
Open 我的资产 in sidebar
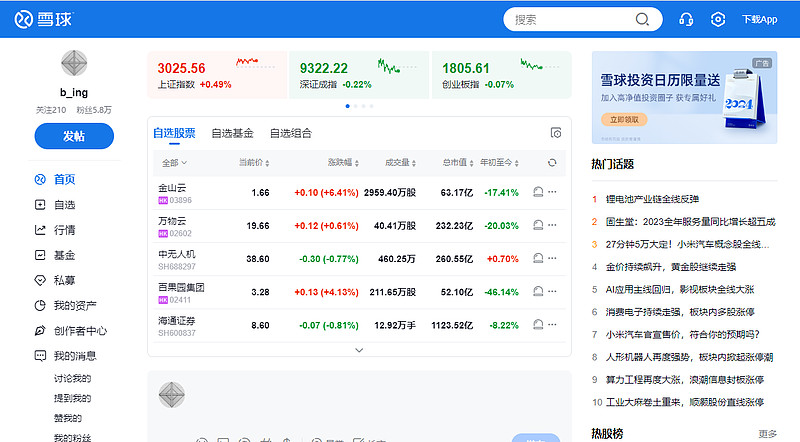coord(65,305)
